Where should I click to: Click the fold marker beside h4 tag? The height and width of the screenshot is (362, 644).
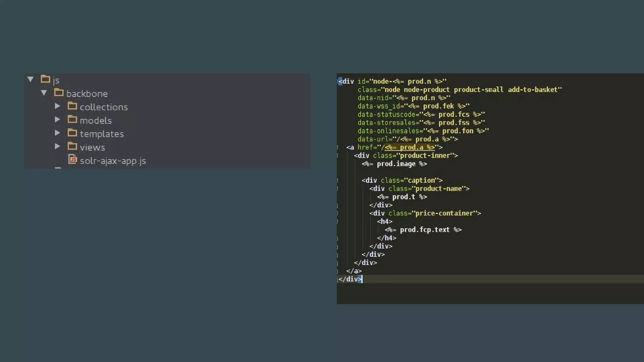point(338,222)
